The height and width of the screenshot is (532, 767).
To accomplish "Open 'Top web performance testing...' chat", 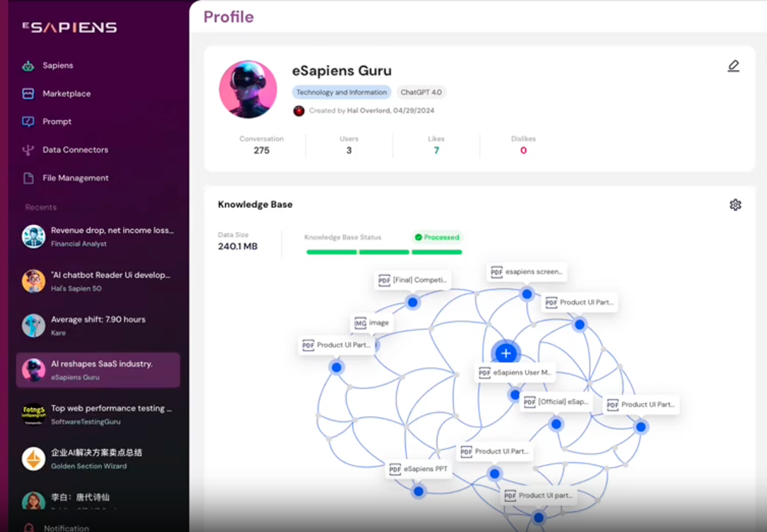I will [98, 415].
